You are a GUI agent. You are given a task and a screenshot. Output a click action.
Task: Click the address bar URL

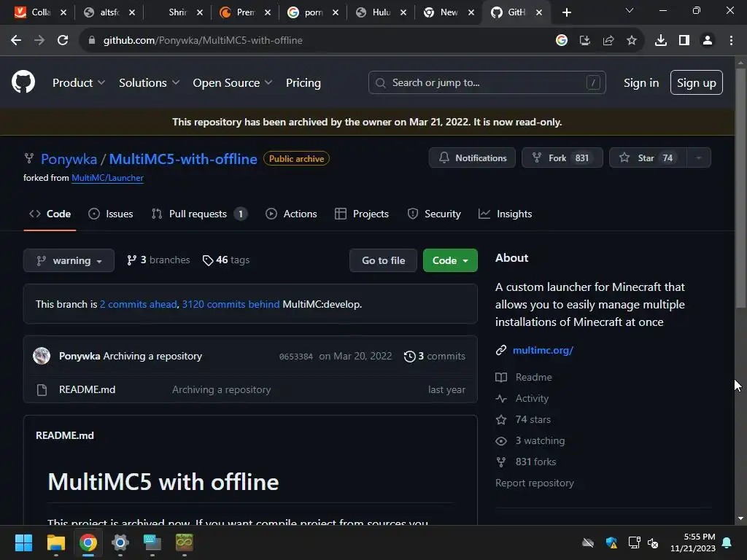(x=203, y=41)
